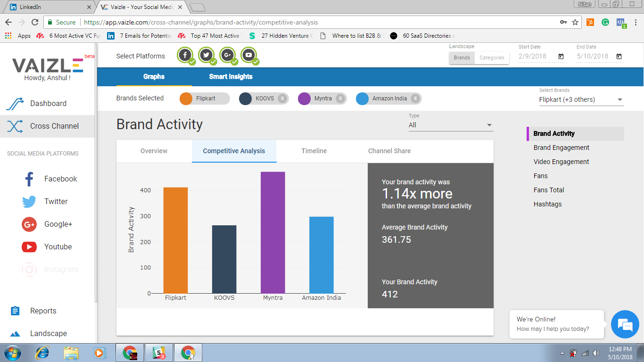Remove Myntra from selected brands
Screen dimensions: 644x362
coord(340,99)
